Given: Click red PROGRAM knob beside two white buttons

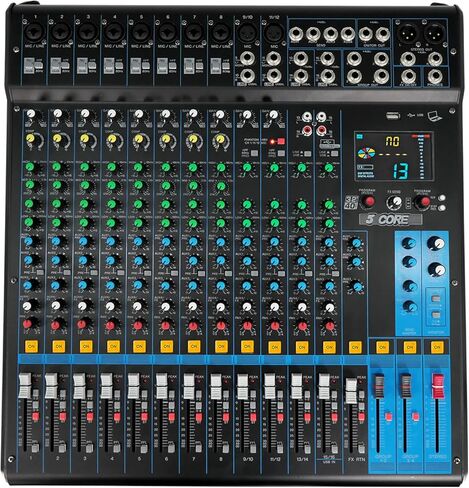Looking at the screenshot, I should click(x=424, y=202).
